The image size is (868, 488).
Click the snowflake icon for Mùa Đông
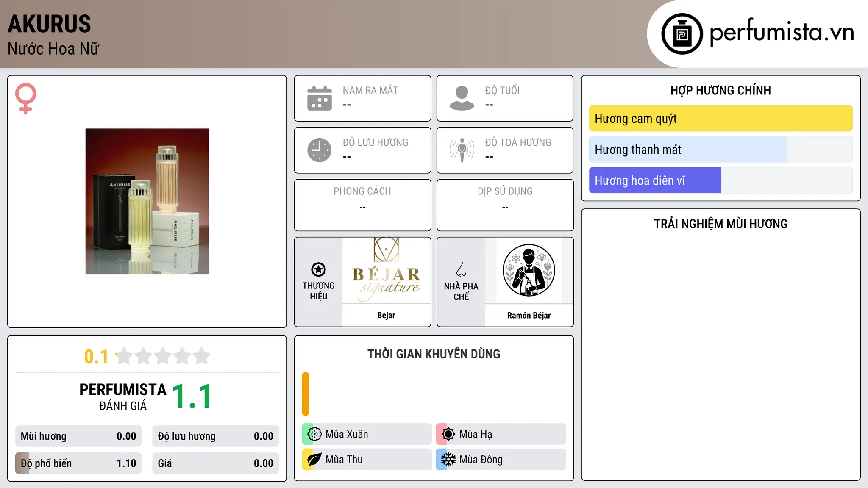(x=448, y=460)
